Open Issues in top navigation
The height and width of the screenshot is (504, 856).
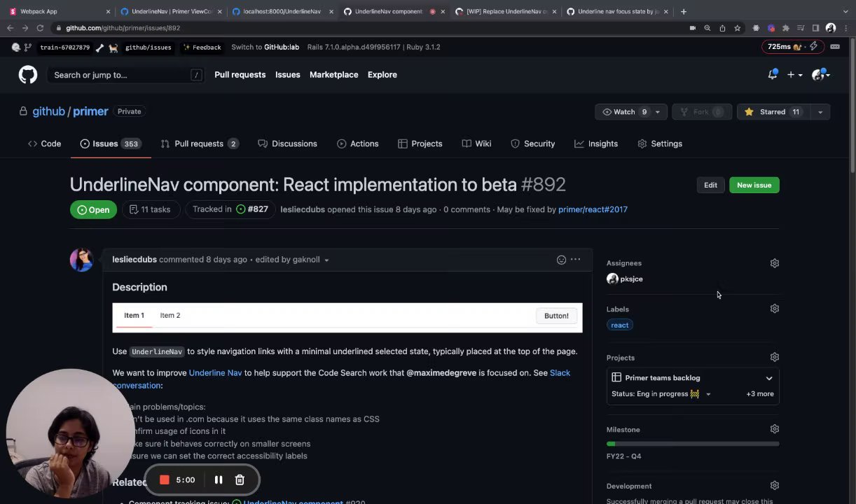(287, 74)
